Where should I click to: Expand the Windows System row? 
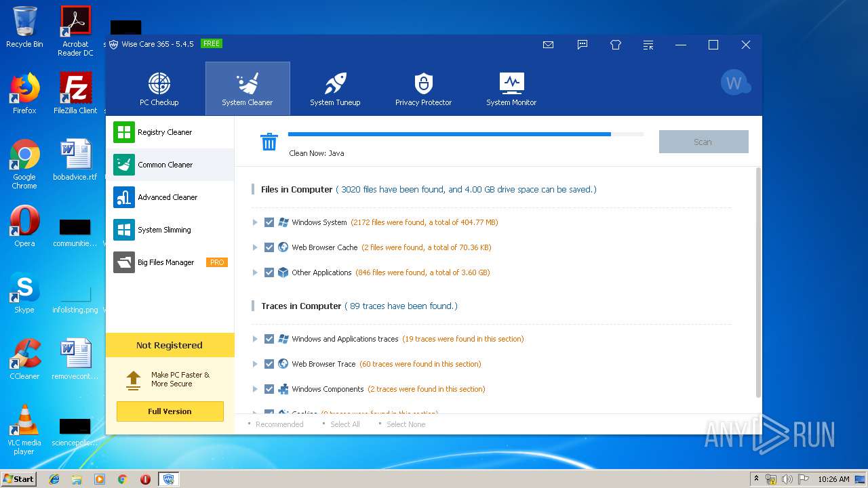point(255,222)
